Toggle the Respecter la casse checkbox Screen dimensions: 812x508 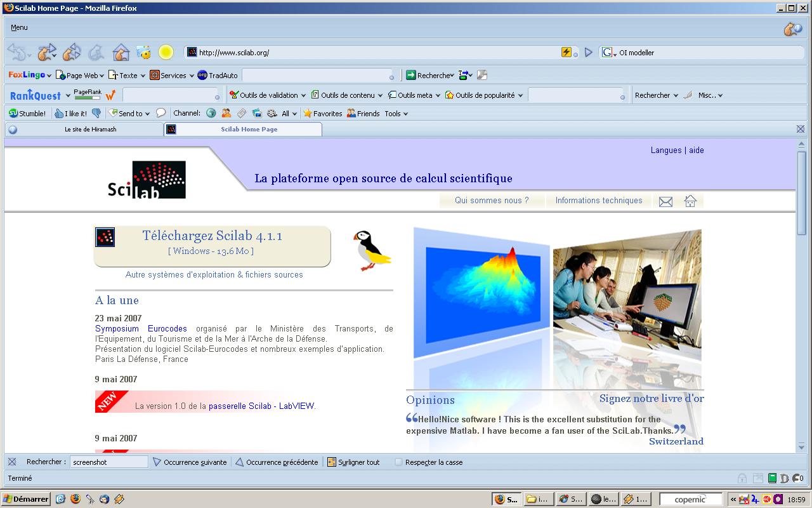click(399, 462)
